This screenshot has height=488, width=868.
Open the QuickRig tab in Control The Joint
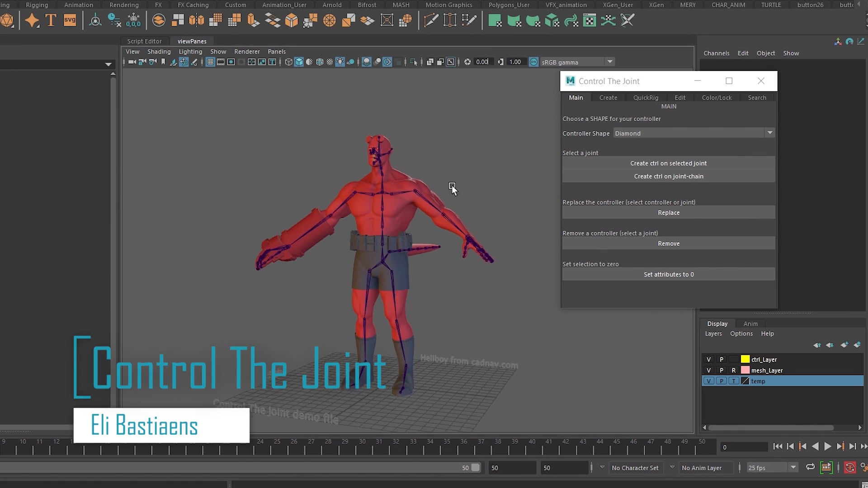coord(645,97)
